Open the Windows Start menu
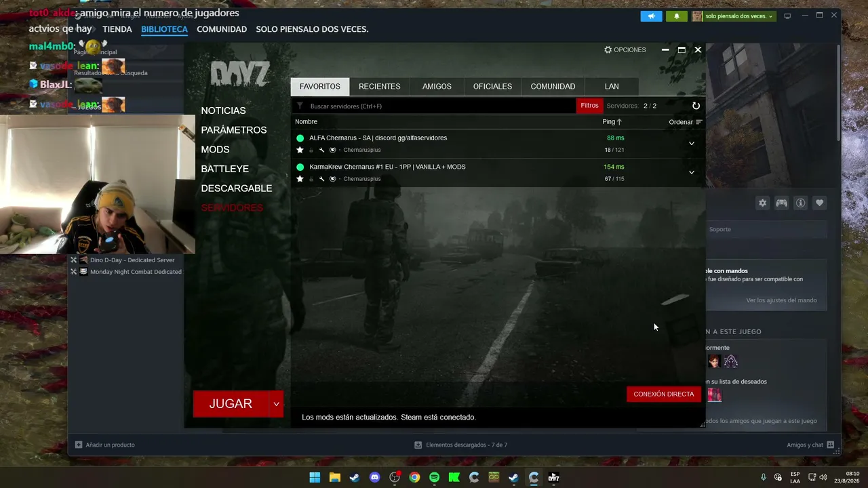 point(315,478)
